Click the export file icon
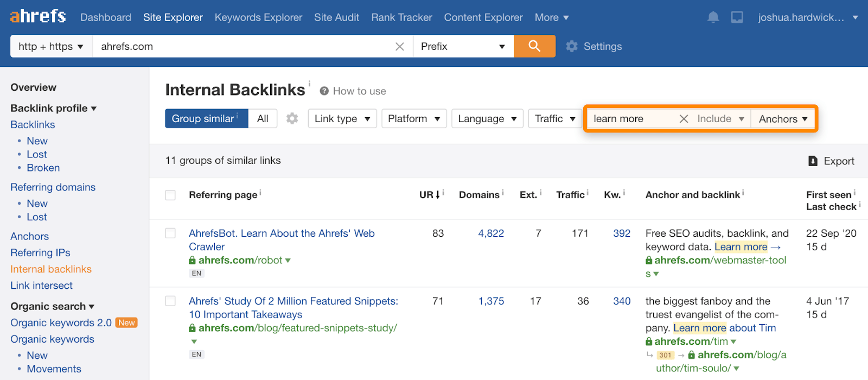Image resolution: width=868 pixels, height=380 pixels. click(x=813, y=161)
